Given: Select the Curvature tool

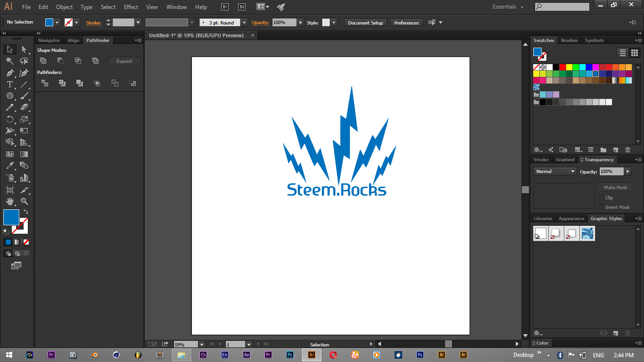Looking at the screenshot, I should (24, 73).
